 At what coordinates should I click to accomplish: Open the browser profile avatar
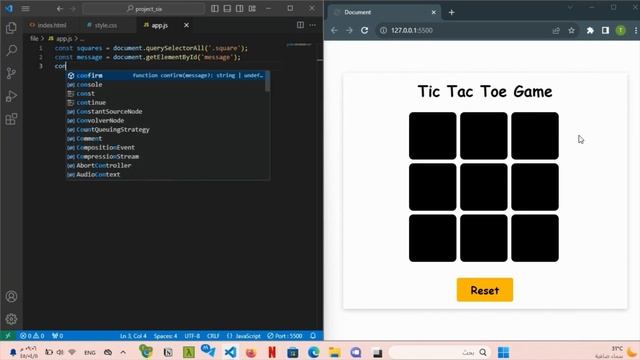click(621, 30)
